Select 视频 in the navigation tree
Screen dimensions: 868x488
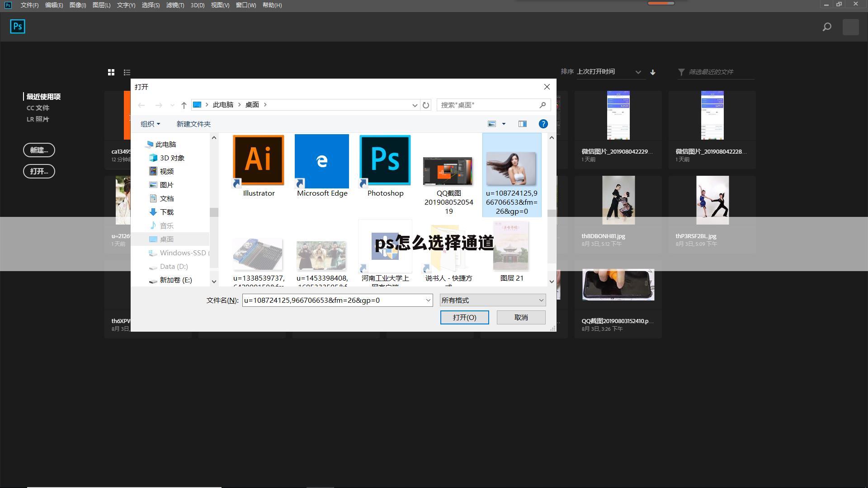166,172
